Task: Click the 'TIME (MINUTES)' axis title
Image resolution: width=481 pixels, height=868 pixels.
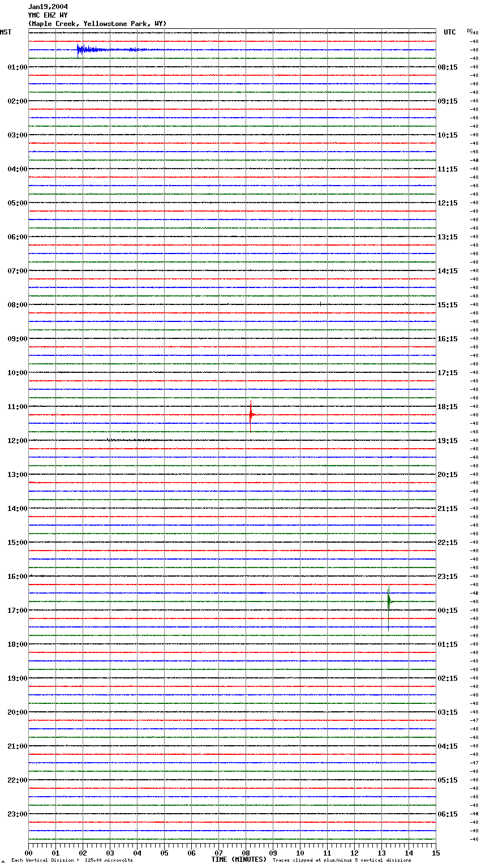Action: tap(239, 860)
